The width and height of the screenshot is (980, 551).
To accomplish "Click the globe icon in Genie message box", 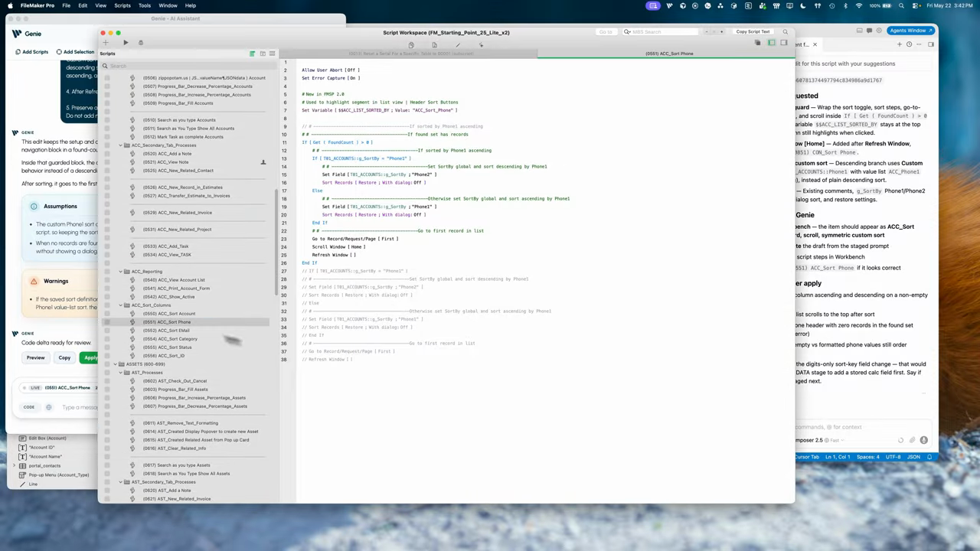I will [48, 407].
